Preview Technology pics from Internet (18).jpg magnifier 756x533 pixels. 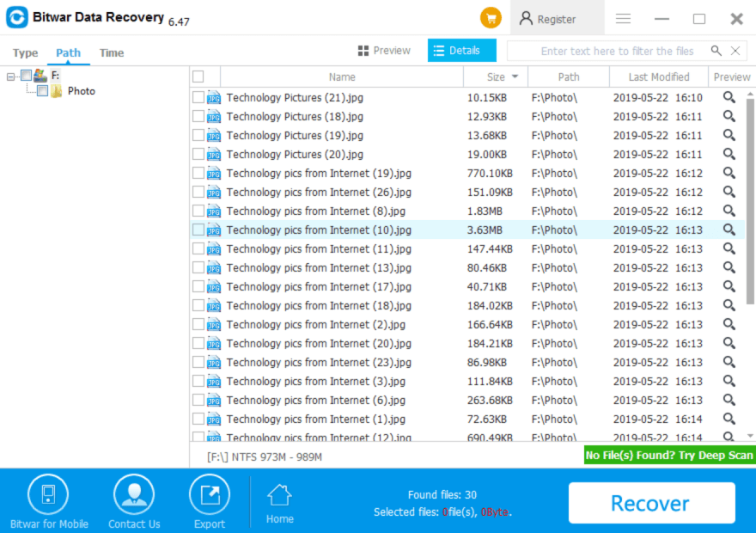729,305
